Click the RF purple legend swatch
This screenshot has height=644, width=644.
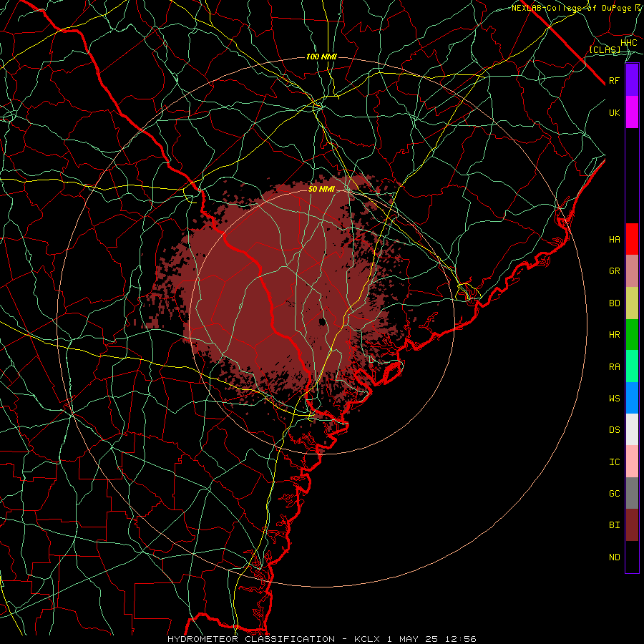click(632, 80)
